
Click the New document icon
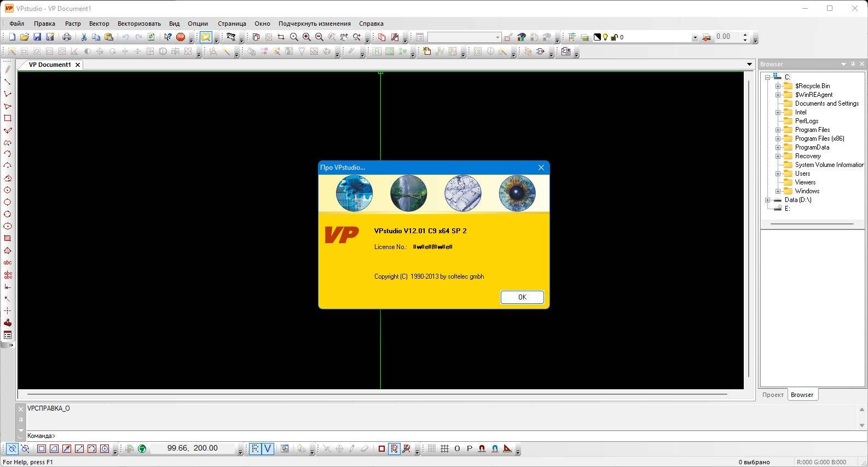11,37
